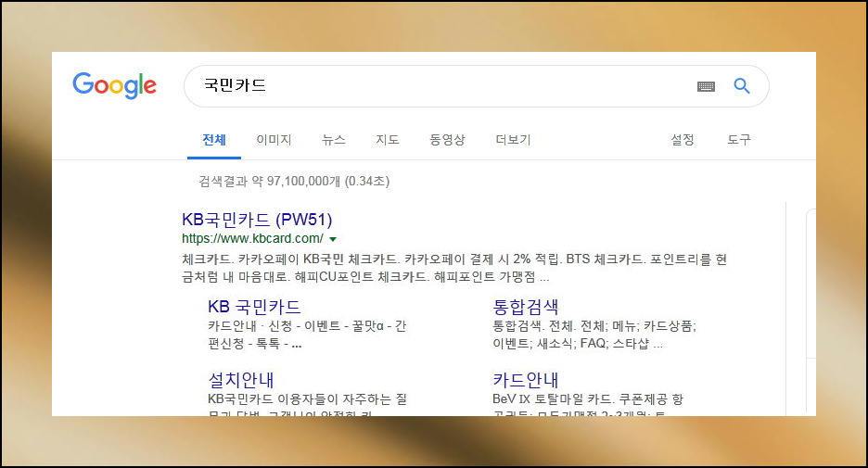Open the 설치안내 sitelink

(x=241, y=379)
